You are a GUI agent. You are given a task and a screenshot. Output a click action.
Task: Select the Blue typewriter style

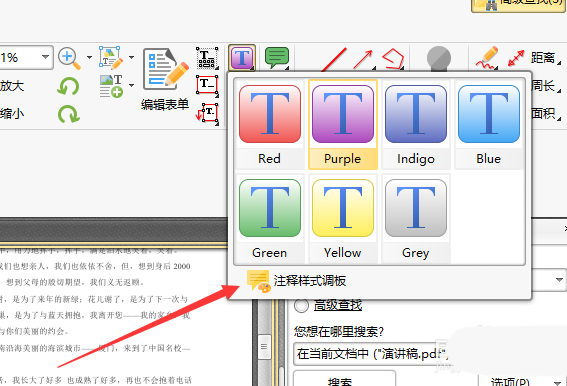click(489, 124)
